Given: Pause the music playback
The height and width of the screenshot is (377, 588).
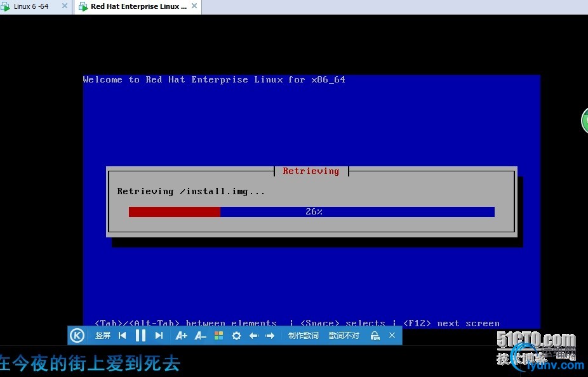Looking at the screenshot, I should click(x=140, y=335).
